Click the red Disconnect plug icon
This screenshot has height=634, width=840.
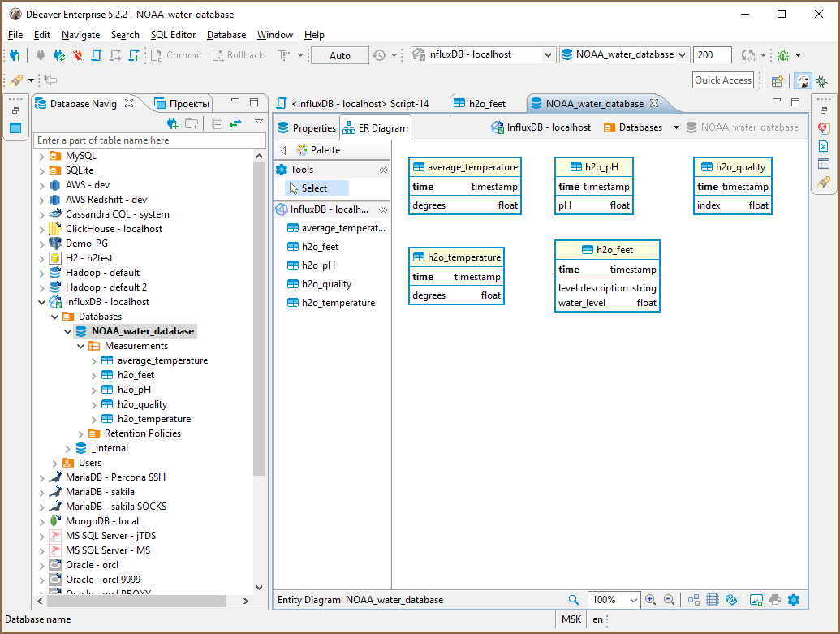(x=78, y=55)
